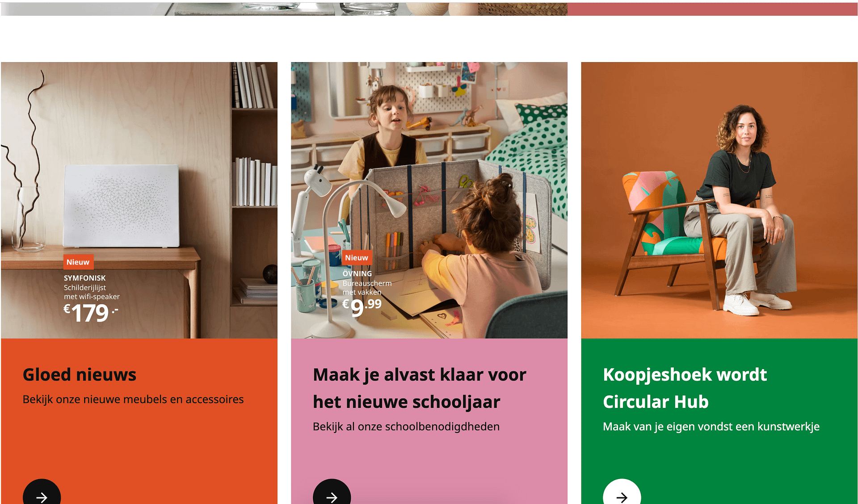This screenshot has height=504, width=858.
Task: Open the Gloed nieuws heading
Action: pos(80,374)
